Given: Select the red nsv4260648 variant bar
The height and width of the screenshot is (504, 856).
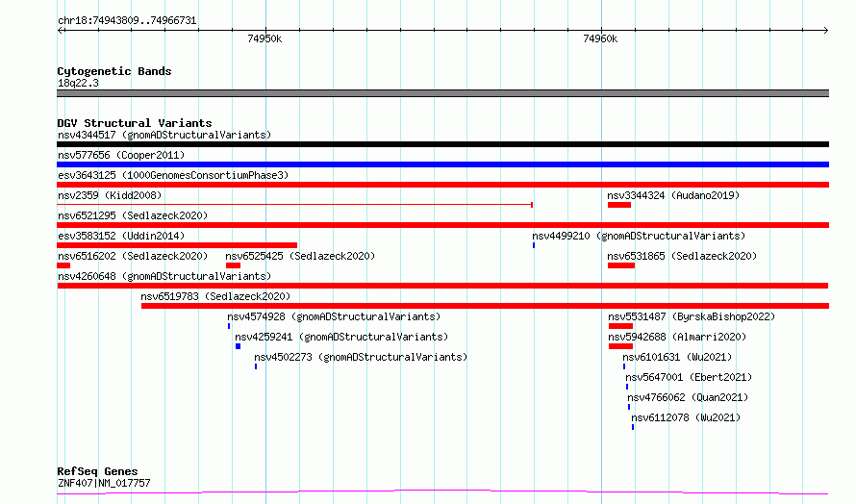Looking at the screenshot, I should (x=442, y=286).
